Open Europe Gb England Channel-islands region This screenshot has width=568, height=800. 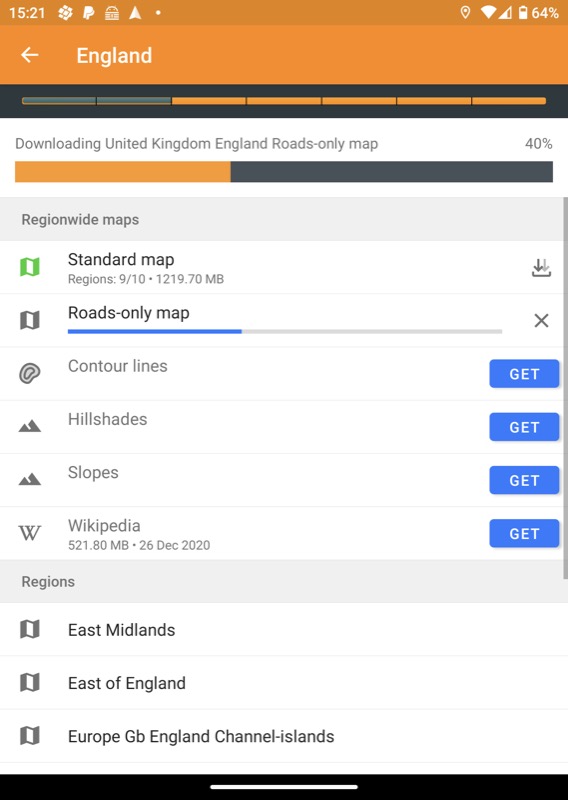pos(284,736)
